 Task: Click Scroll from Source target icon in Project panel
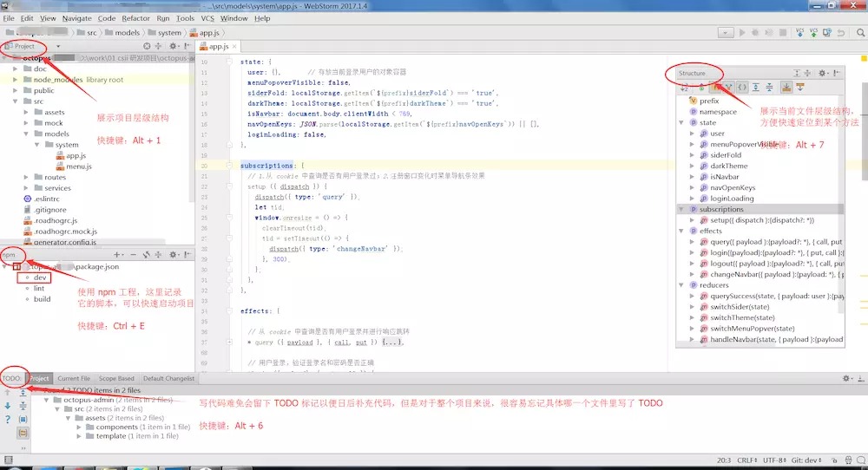tap(147, 46)
